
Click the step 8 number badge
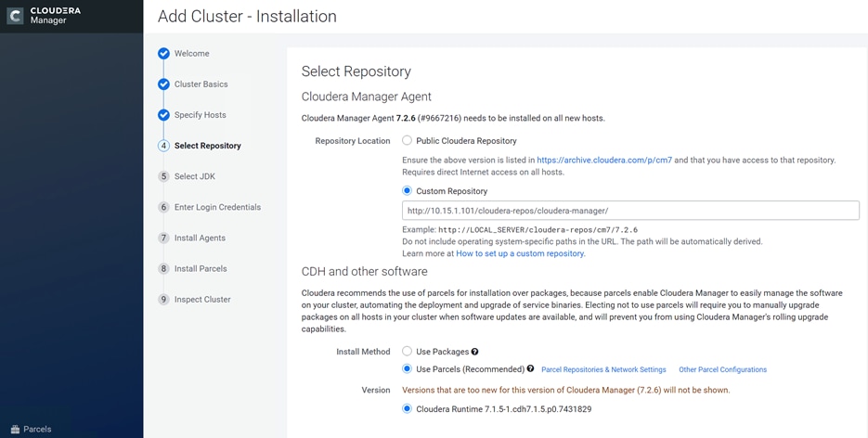click(x=163, y=269)
